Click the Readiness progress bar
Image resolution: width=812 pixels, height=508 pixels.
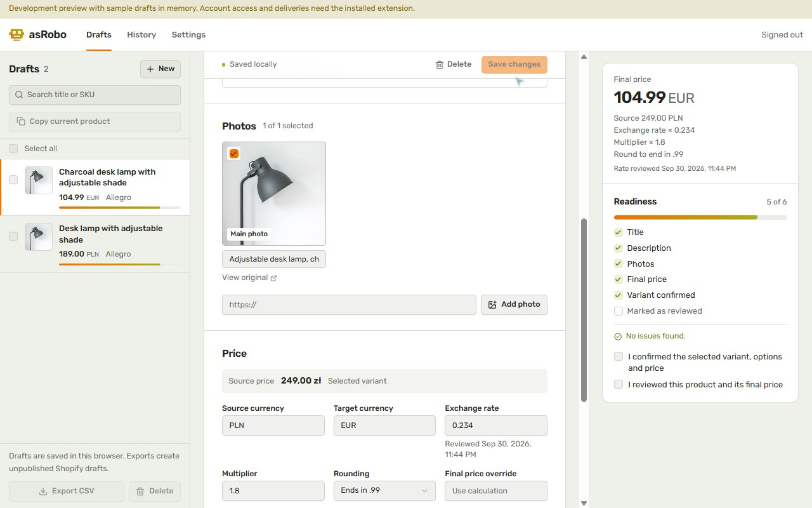[700, 217]
